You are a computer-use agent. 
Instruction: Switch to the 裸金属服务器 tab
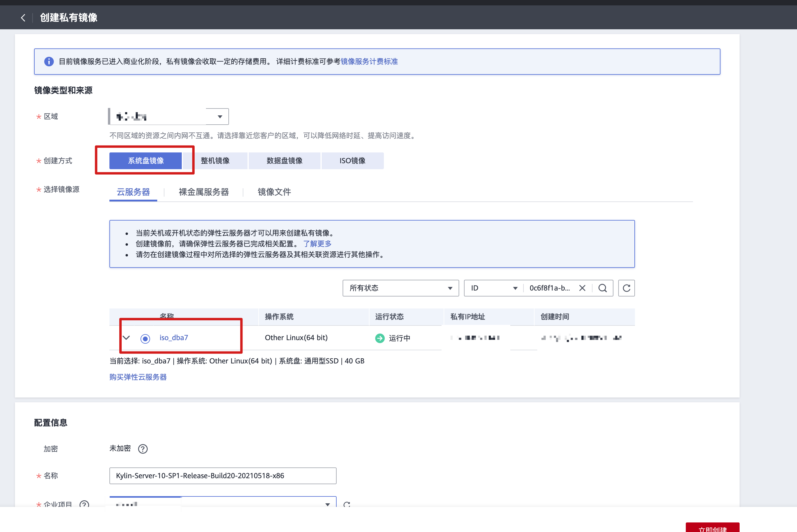coord(203,192)
